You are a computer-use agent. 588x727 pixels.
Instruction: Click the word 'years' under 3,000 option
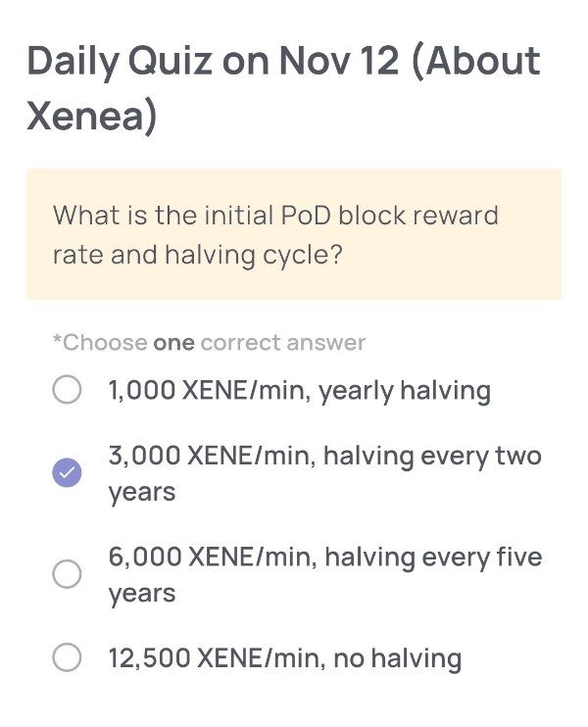point(141,492)
